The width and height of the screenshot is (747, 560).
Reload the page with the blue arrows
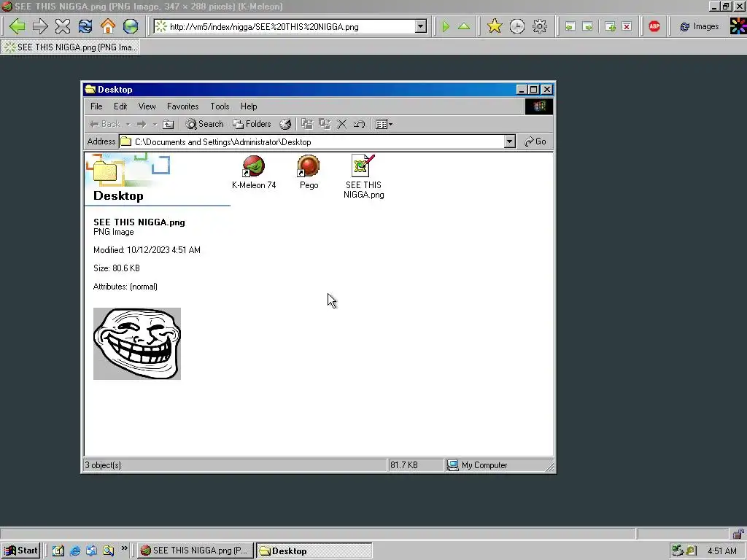(x=85, y=26)
